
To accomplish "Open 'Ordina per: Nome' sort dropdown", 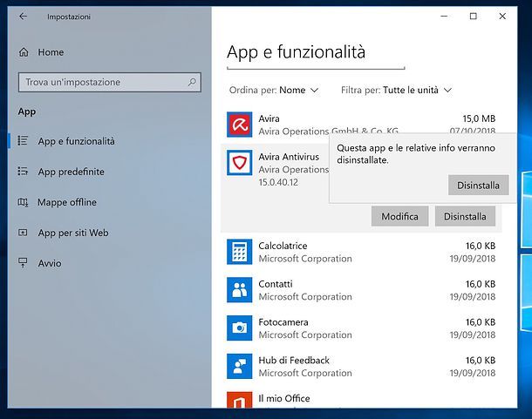I will 274,91.
